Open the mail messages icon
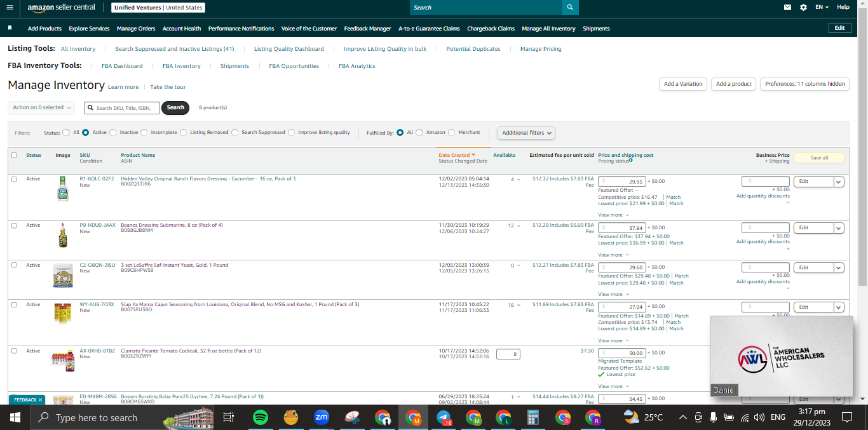The height and width of the screenshot is (430, 868). tap(787, 7)
